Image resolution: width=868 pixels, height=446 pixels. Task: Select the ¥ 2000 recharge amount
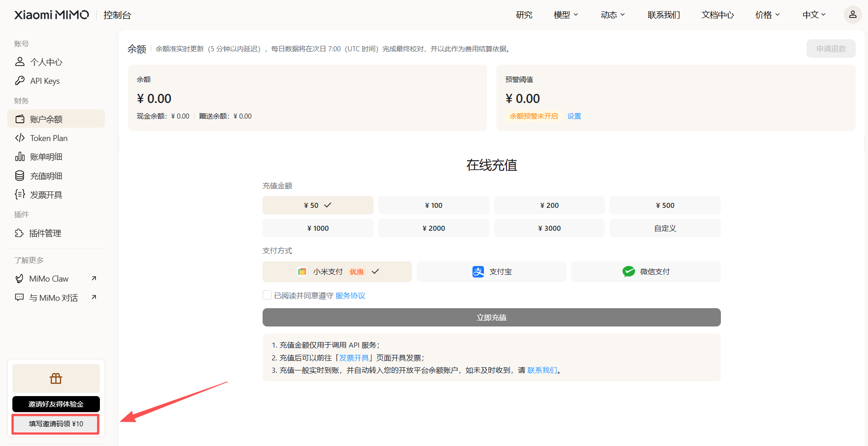point(434,228)
